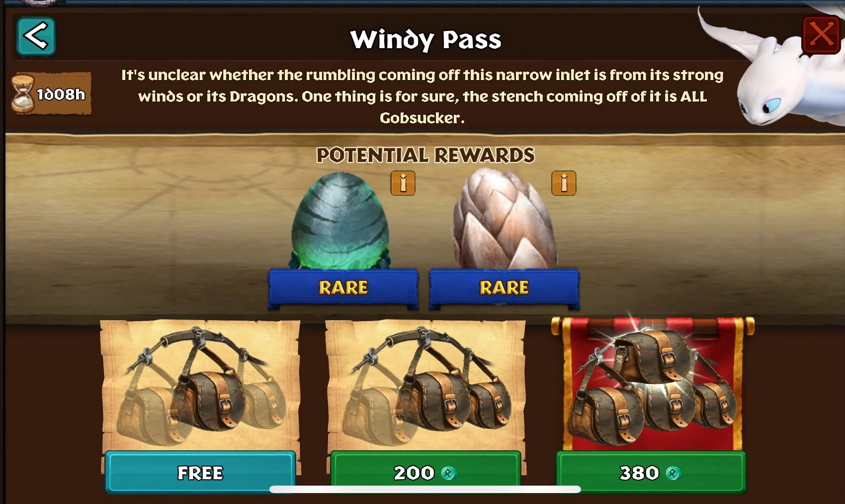Click the 1d08h remaining time label
This screenshot has height=504, width=845.
point(61,94)
